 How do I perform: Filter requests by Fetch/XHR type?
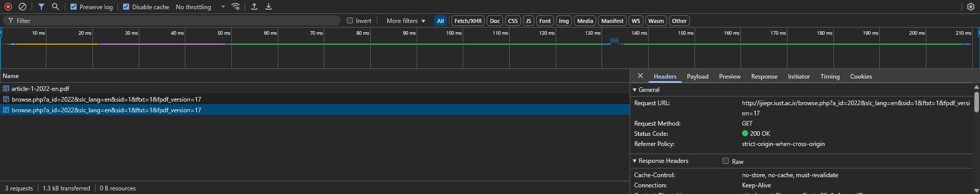(x=468, y=21)
